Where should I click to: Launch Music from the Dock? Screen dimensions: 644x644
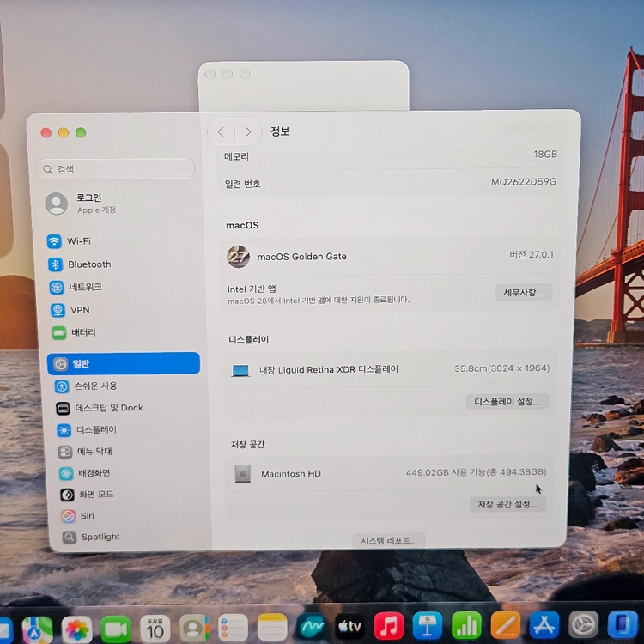pos(388,626)
